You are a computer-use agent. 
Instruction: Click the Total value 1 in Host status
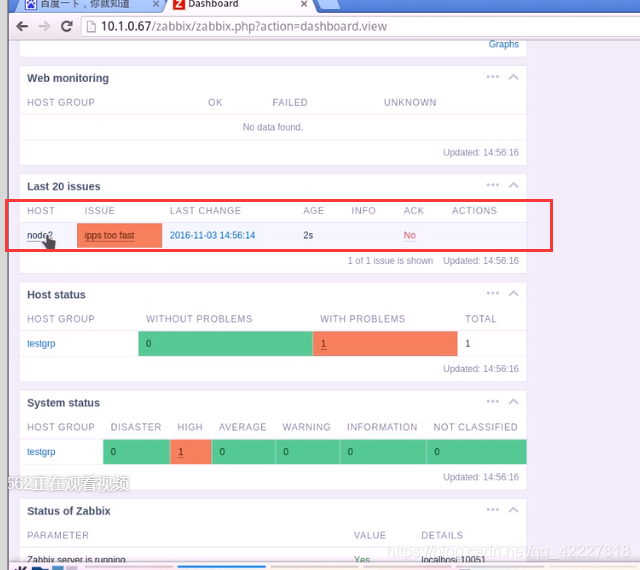tap(468, 343)
